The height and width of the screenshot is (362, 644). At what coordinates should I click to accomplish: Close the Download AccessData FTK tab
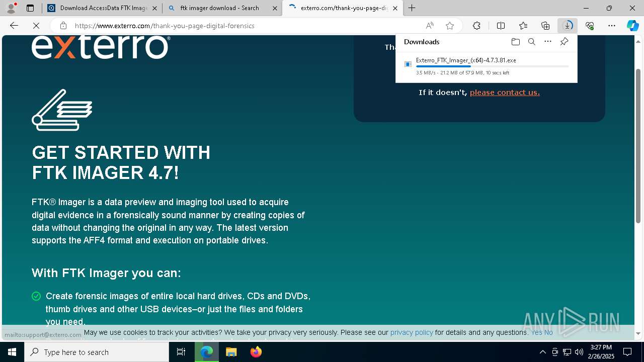point(154,8)
